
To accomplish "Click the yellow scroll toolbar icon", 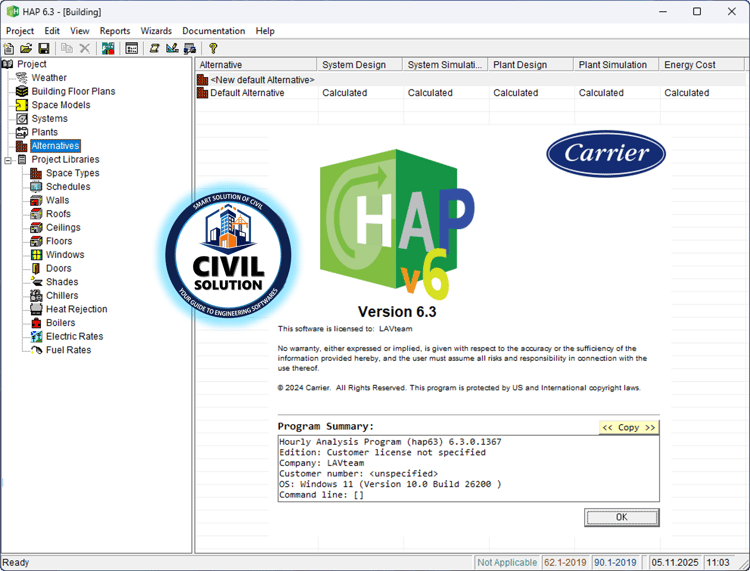I will (x=154, y=48).
